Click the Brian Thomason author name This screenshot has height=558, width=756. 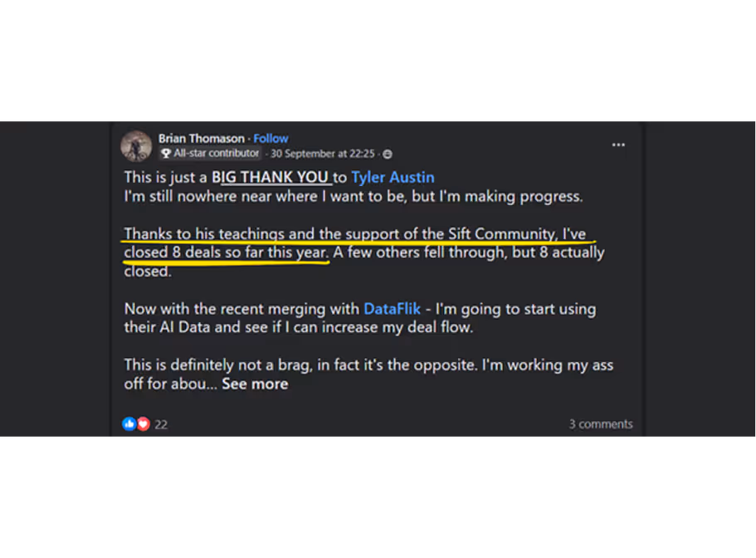[202, 139]
